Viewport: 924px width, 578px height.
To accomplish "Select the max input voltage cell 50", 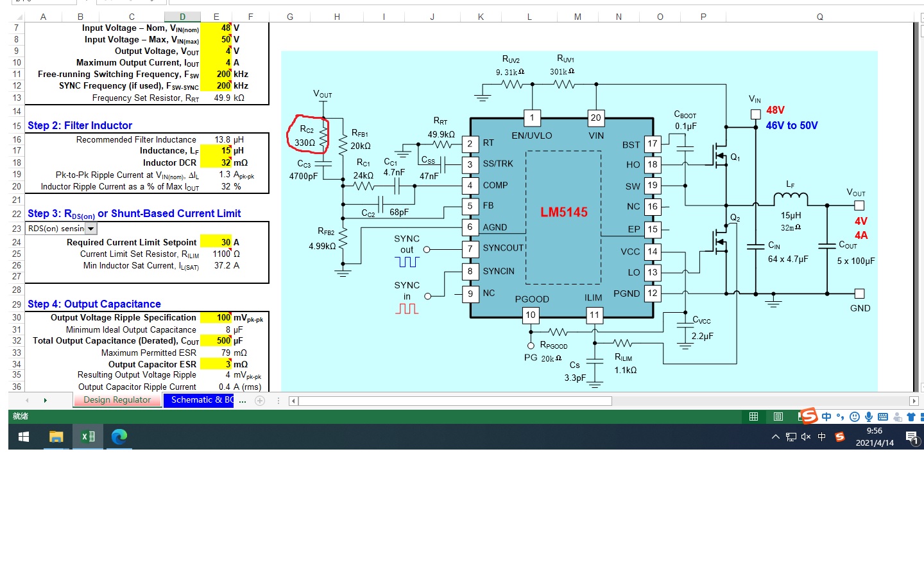I will point(216,40).
